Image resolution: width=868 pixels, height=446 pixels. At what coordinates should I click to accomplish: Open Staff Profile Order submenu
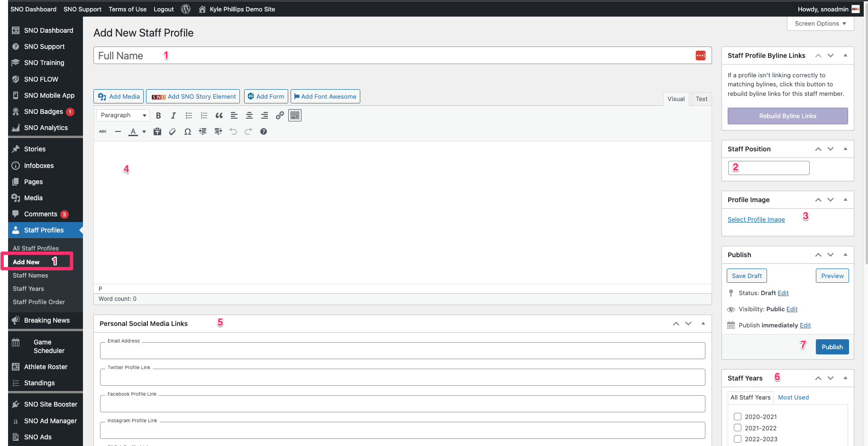[x=39, y=302]
